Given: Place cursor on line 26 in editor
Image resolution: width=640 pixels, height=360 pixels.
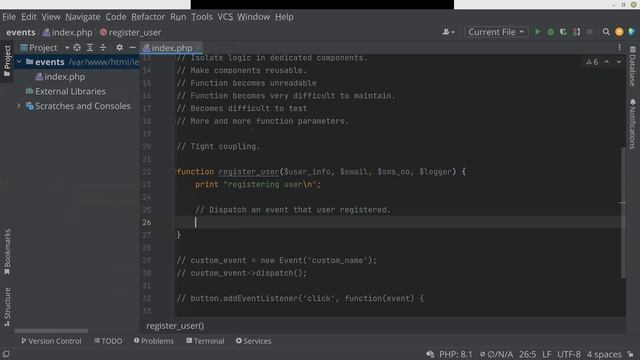Looking at the screenshot, I should pos(400,222).
